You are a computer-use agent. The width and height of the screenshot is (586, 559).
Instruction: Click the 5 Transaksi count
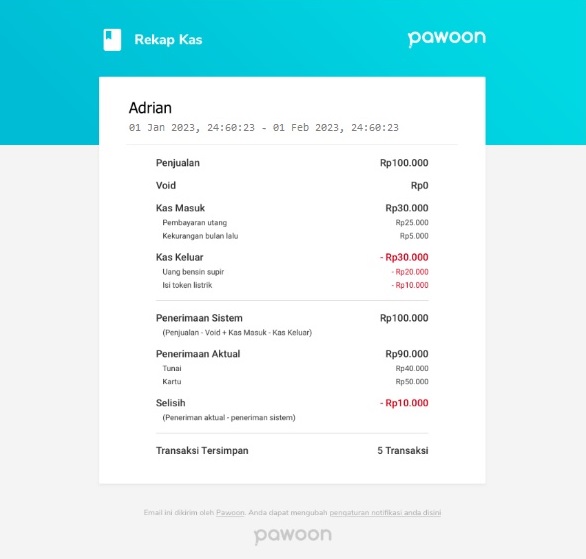403,451
